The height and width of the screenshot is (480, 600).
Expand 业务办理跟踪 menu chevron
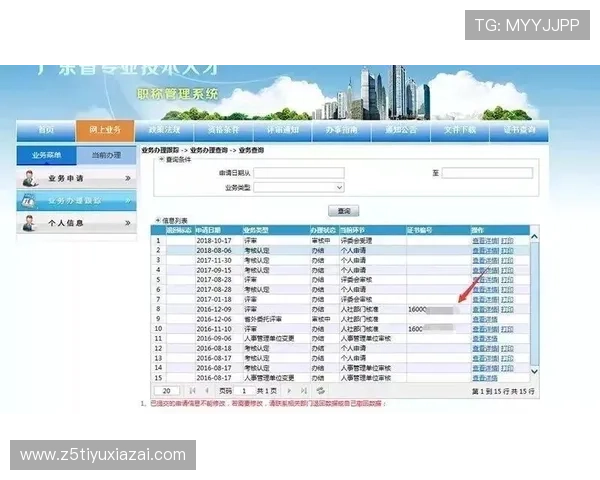[x=128, y=201]
